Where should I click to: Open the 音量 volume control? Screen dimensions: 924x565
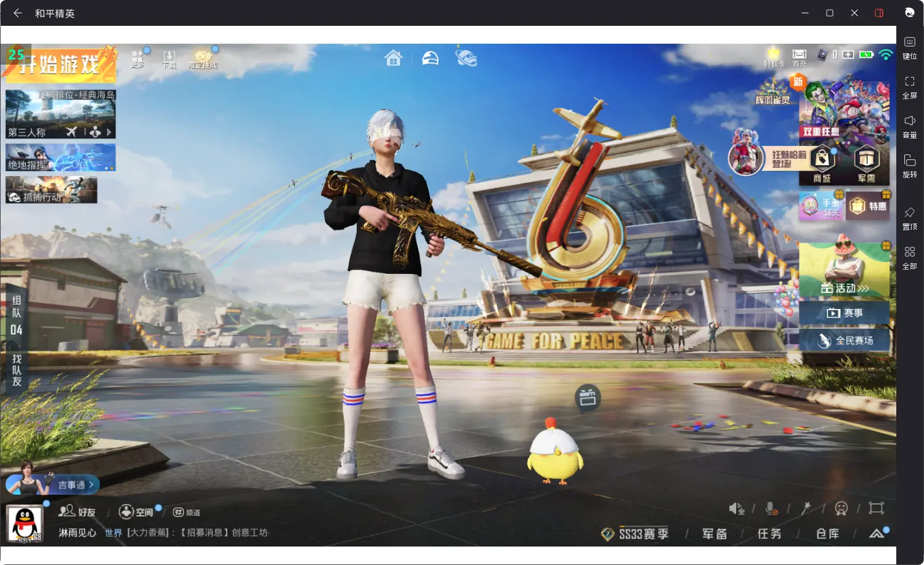coord(909,126)
